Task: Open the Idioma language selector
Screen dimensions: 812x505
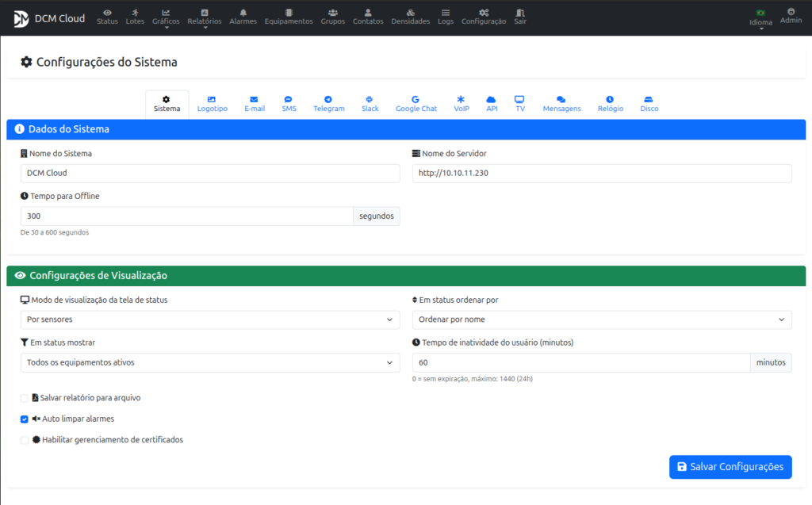Action: [x=760, y=18]
